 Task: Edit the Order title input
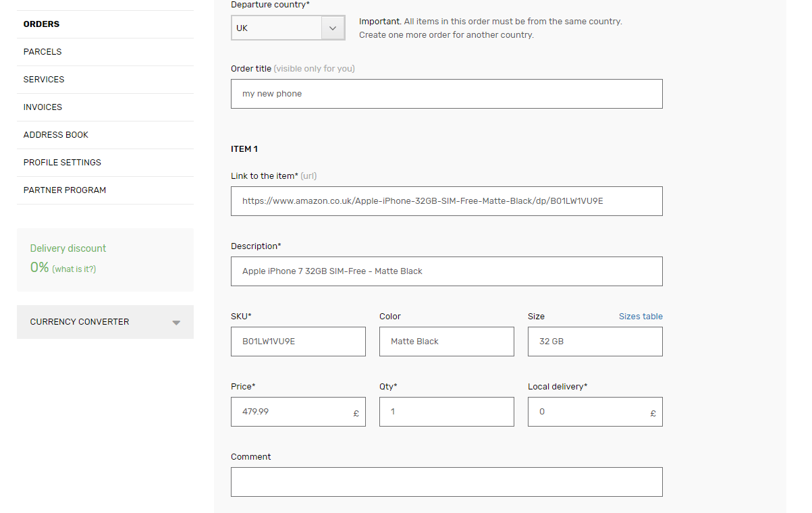click(446, 94)
